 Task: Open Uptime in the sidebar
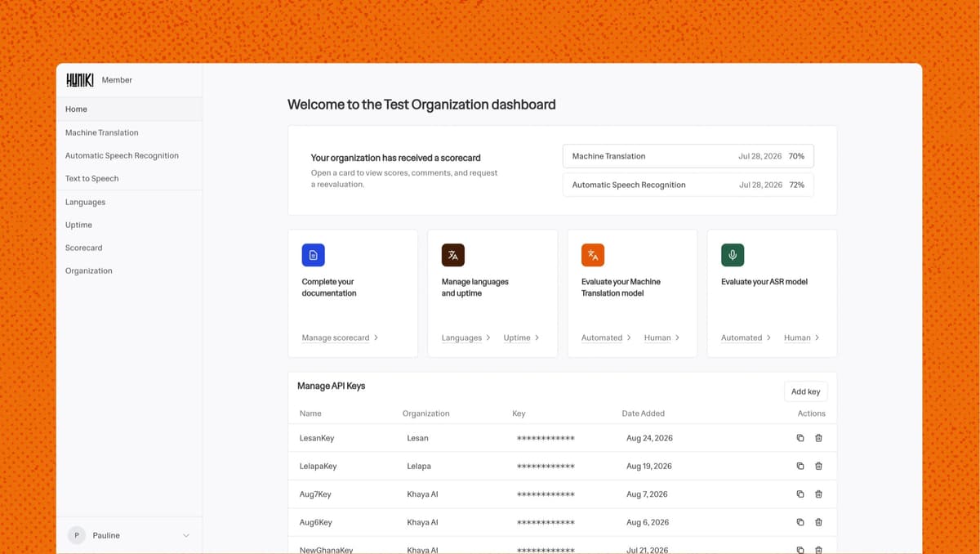[129, 225]
